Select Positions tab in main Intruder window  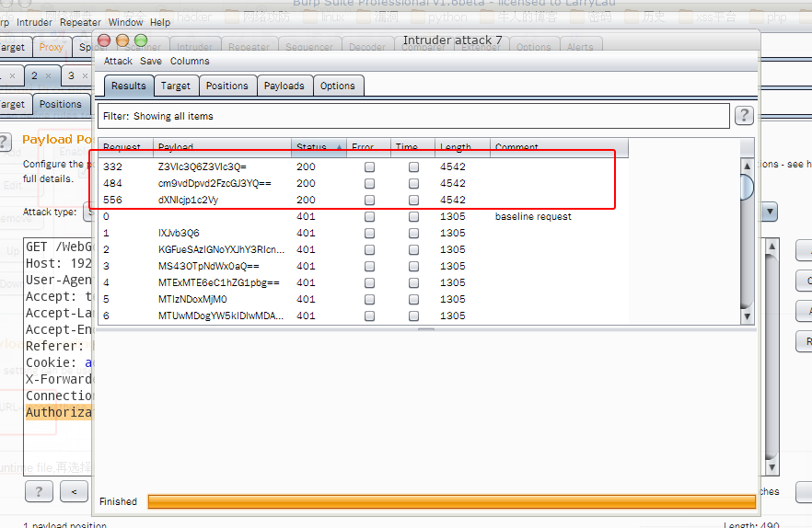tap(61, 104)
